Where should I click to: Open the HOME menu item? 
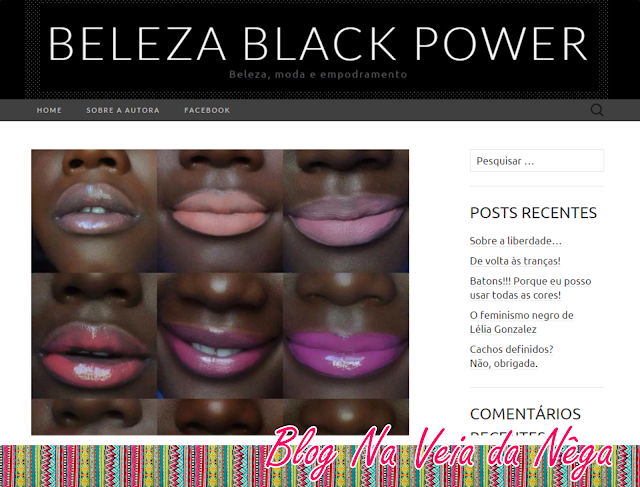click(49, 110)
